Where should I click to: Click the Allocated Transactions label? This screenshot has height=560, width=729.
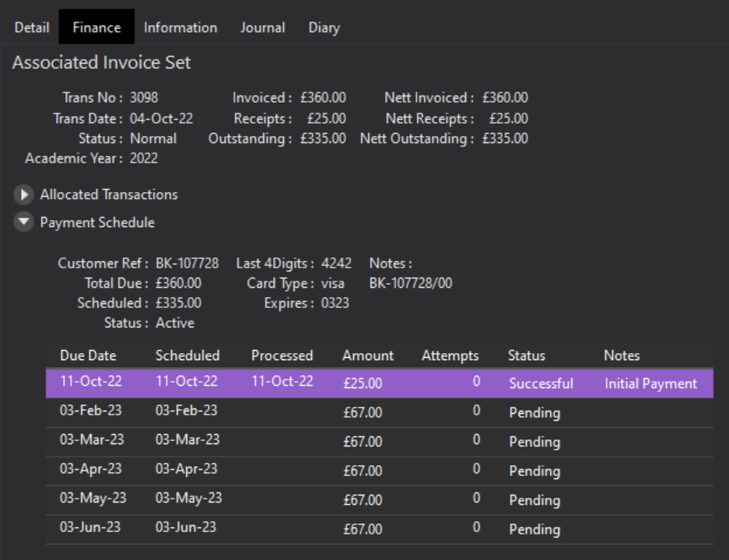pyautogui.click(x=109, y=194)
